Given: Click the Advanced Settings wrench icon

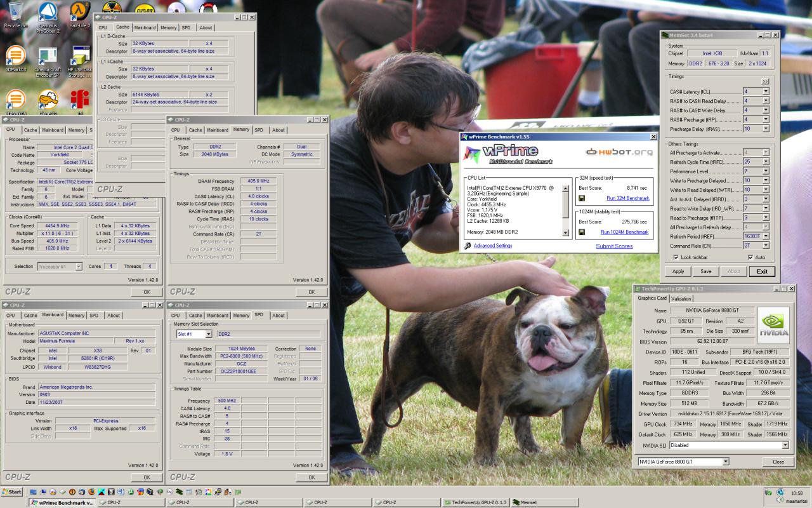Looking at the screenshot, I should click(x=468, y=246).
